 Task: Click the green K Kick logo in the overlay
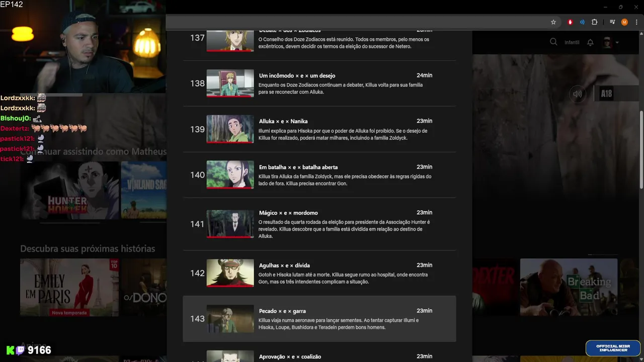10,350
